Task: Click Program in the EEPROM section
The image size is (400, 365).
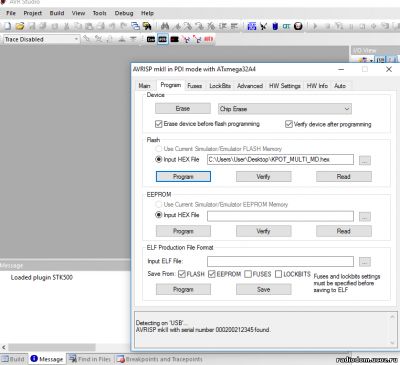Action: (183, 231)
